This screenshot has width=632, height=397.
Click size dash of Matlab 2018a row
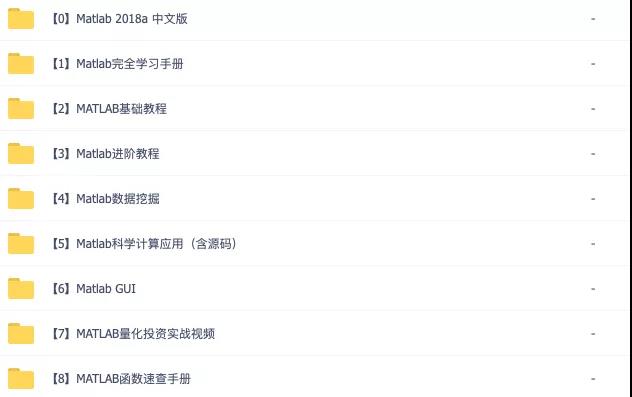(x=593, y=19)
